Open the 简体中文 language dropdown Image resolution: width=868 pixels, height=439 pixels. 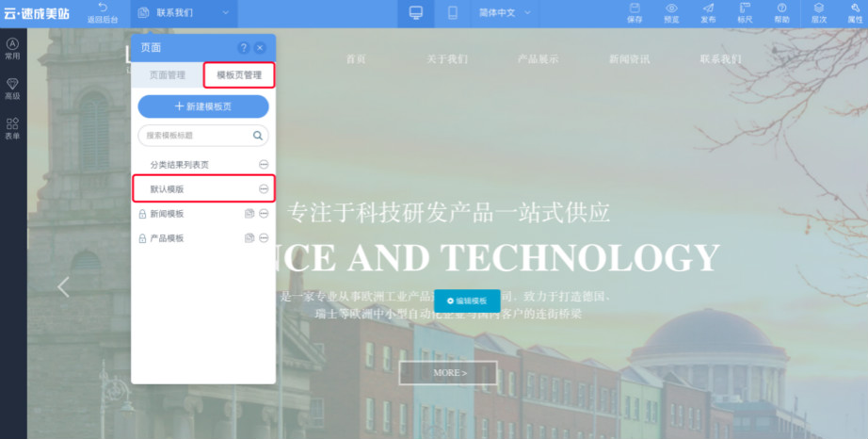coord(535,12)
